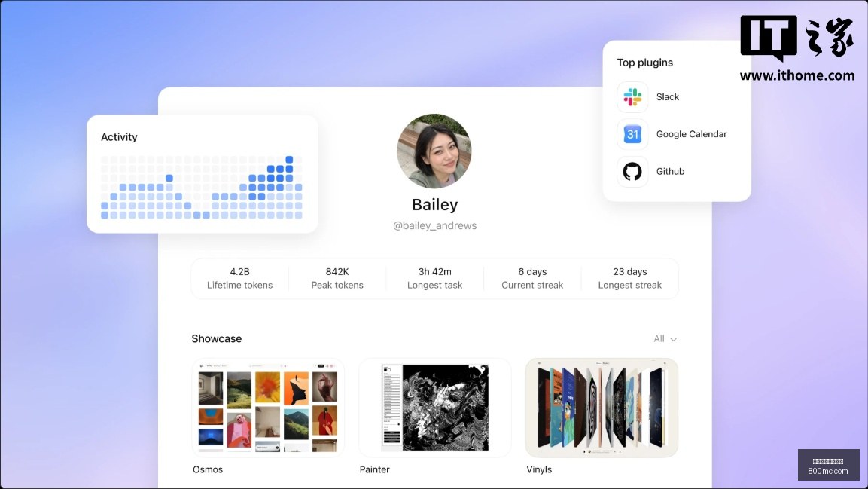Click the darkest blue square atop the Activity grid

pyautogui.click(x=289, y=160)
